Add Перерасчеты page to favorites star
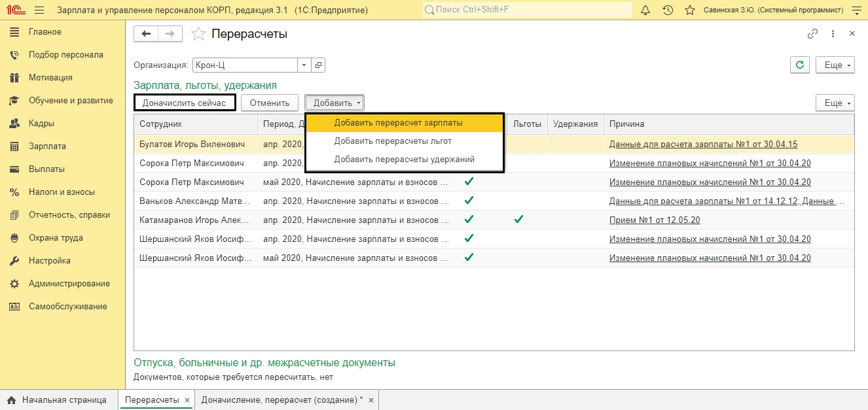Viewport: 868px width, 410px height. (200, 34)
